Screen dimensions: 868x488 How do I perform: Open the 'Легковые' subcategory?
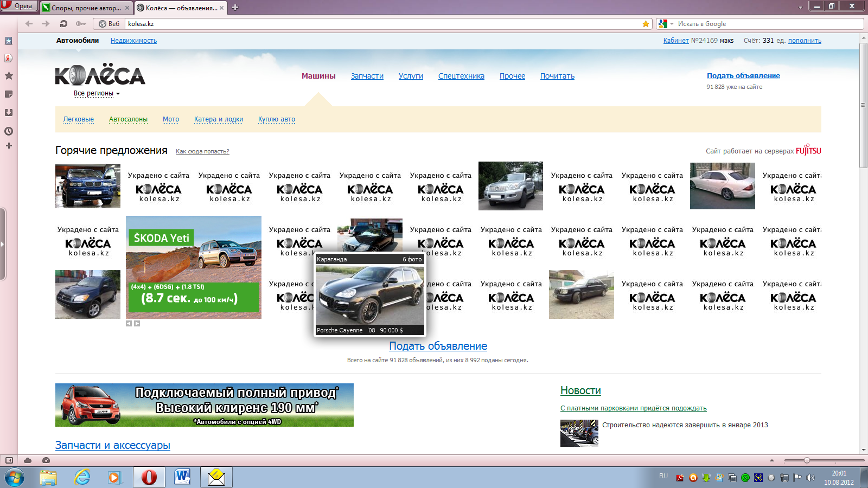(x=78, y=119)
